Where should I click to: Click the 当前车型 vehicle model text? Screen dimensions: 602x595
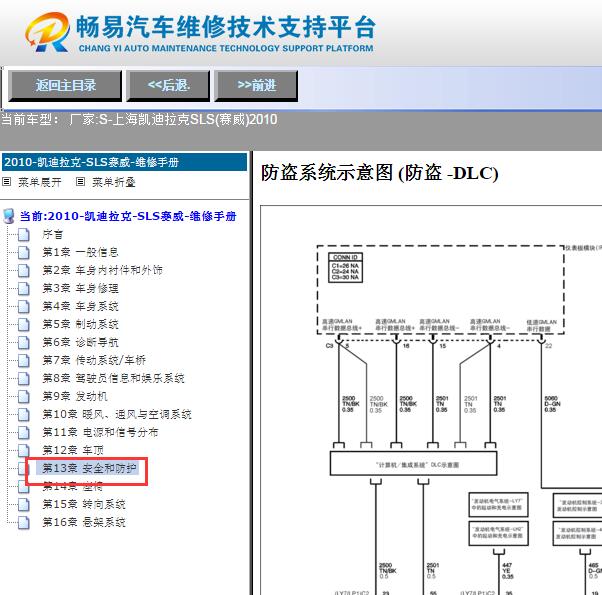pyautogui.click(x=139, y=119)
